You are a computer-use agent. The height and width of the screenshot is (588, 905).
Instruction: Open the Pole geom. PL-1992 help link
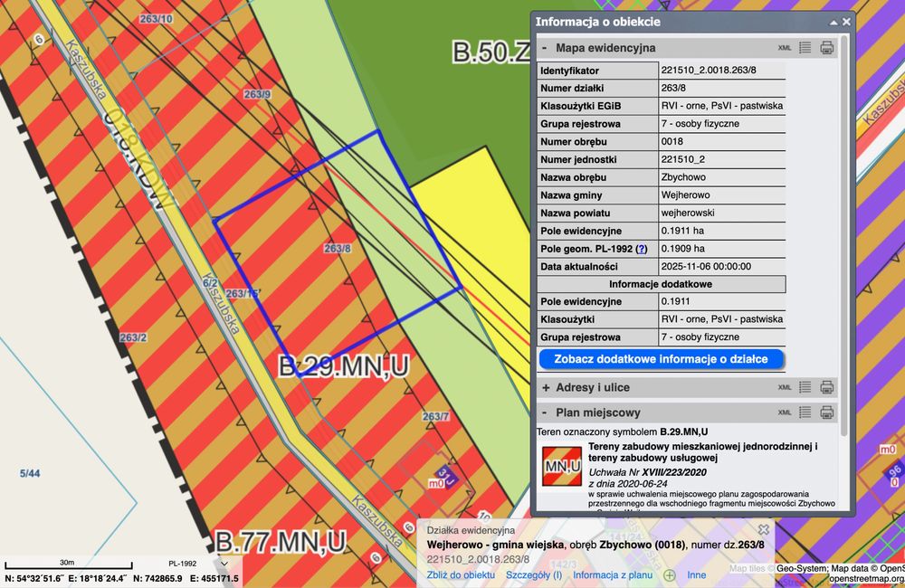click(641, 249)
